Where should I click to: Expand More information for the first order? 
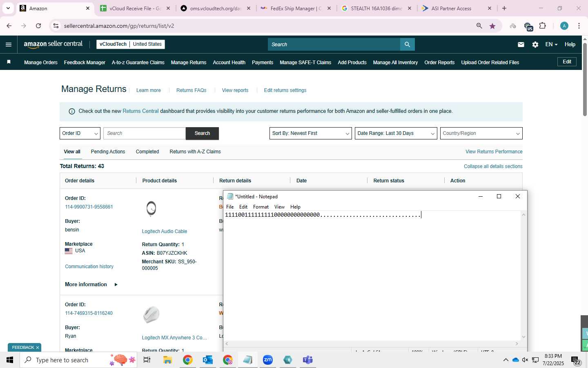click(91, 285)
